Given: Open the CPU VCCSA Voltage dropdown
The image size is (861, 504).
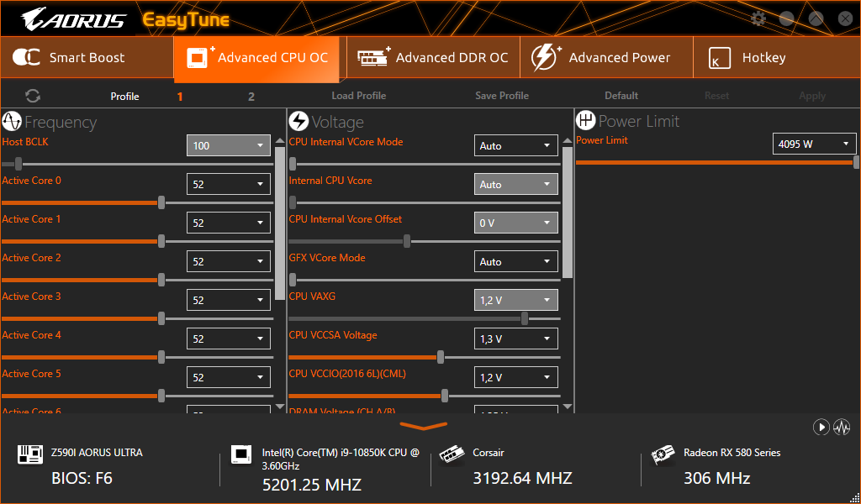Looking at the screenshot, I should tap(516, 339).
